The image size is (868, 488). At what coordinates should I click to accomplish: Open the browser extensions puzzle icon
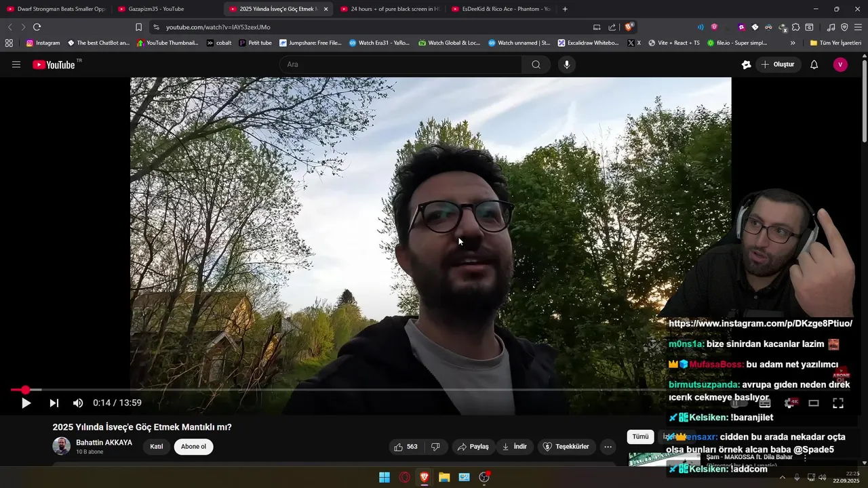click(796, 27)
